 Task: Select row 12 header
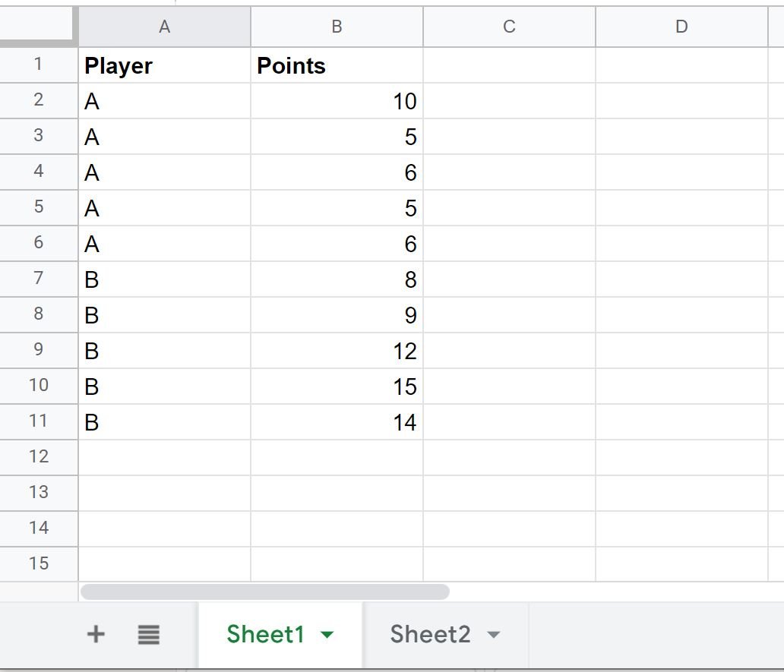pyautogui.click(x=39, y=456)
